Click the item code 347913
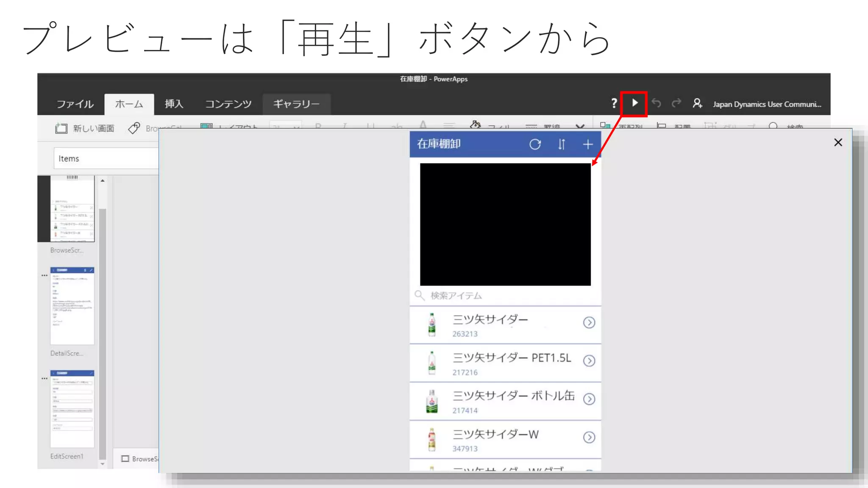The image size is (868, 488). point(465,449)
